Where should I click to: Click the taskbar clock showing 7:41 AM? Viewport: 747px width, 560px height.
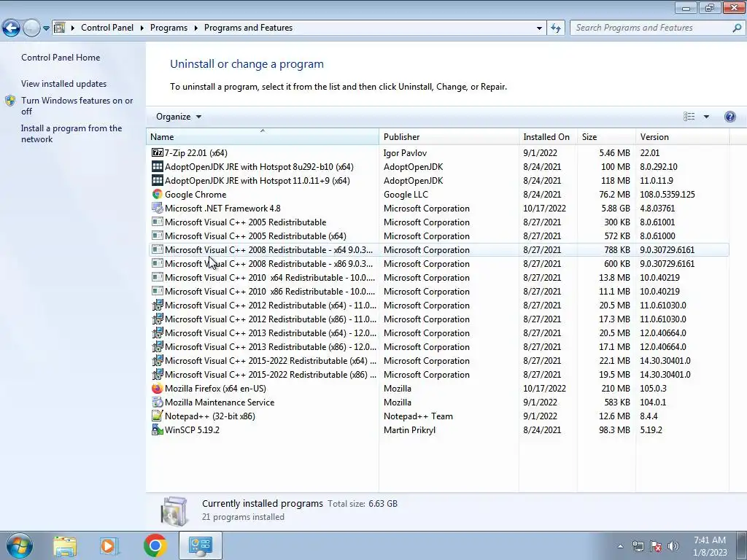click(710, 546)
